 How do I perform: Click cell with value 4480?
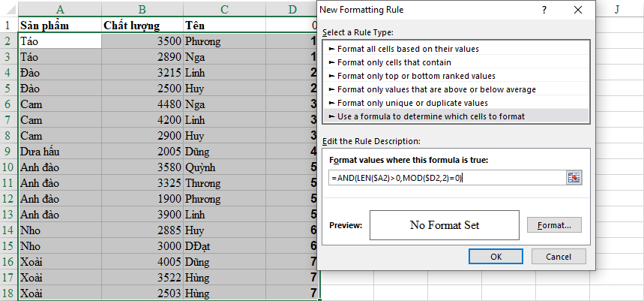pos(142,104)
